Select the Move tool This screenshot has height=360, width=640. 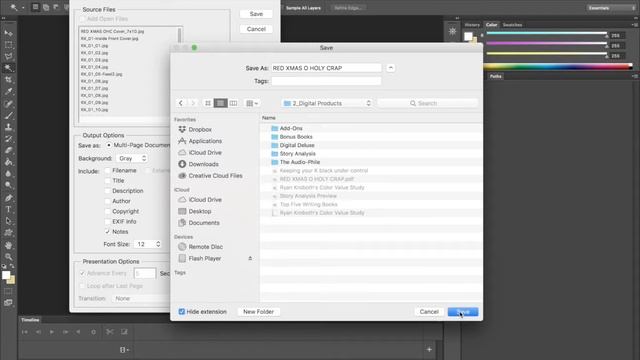click(x=8, y=33)
